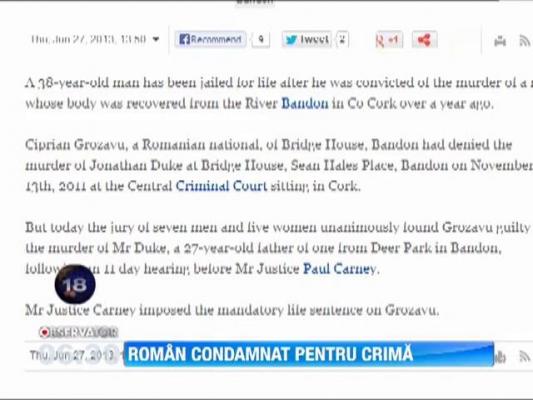Click the Facebook Recommend button
Viewport: 533px width, 400px height.
[x=211, y=39]
